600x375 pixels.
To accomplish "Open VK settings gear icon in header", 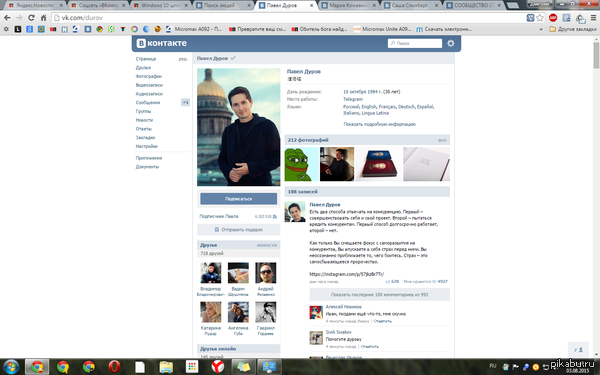I will click(451, 43).
